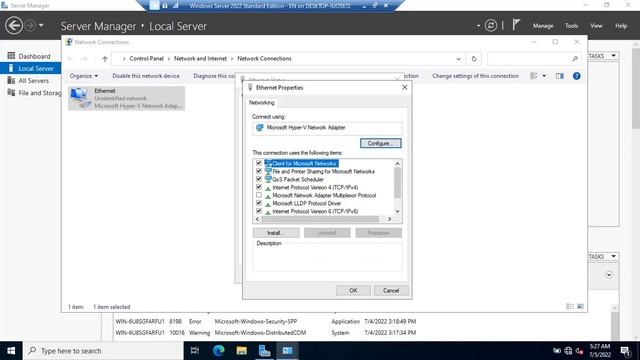Toggle Internet Protocol Version 6 checkbox
This screenshot has height=360, width=640.
(259, 211)
